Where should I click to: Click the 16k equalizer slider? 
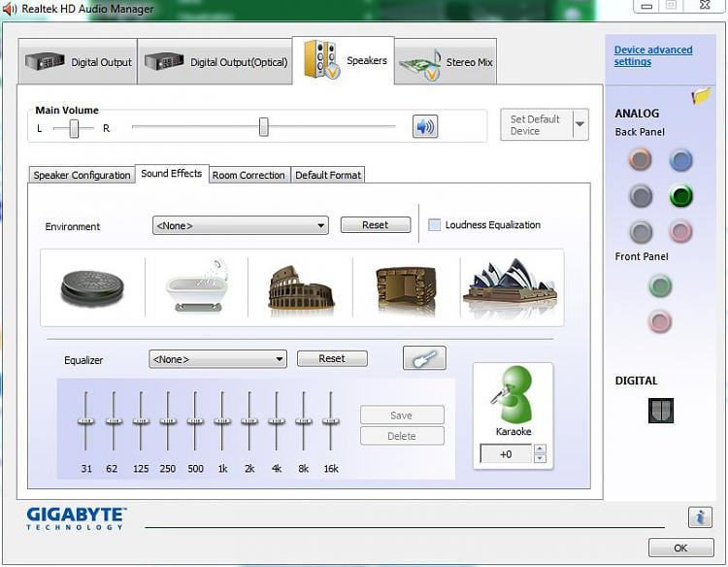point(331,420)
